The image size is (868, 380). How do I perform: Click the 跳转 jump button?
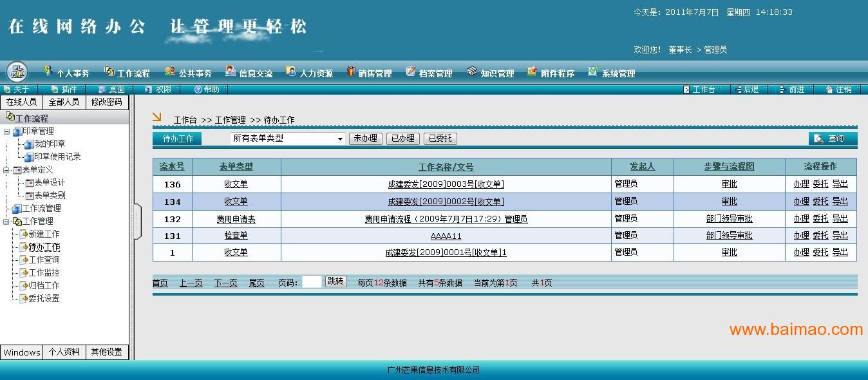tap(335, 281)
